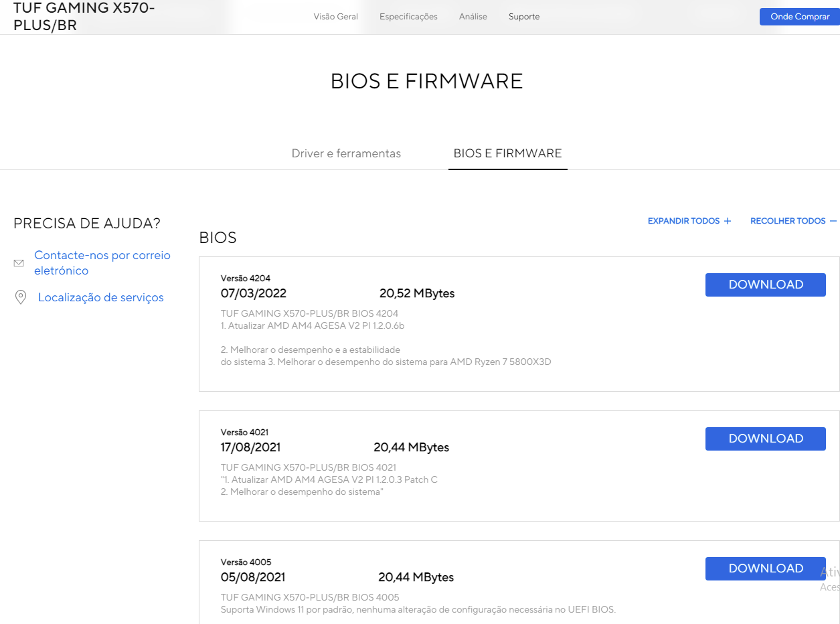Switch to the Driver e ferramentas tab

346,153
